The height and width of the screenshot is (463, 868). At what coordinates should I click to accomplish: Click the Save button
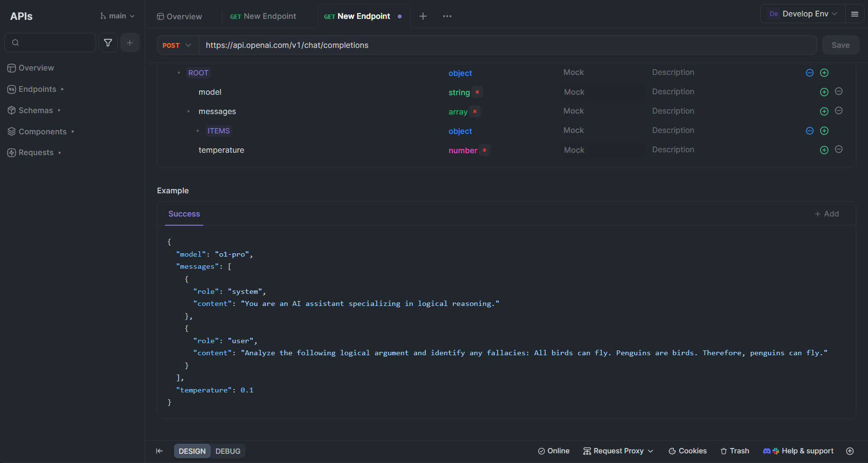pos(840,45)
